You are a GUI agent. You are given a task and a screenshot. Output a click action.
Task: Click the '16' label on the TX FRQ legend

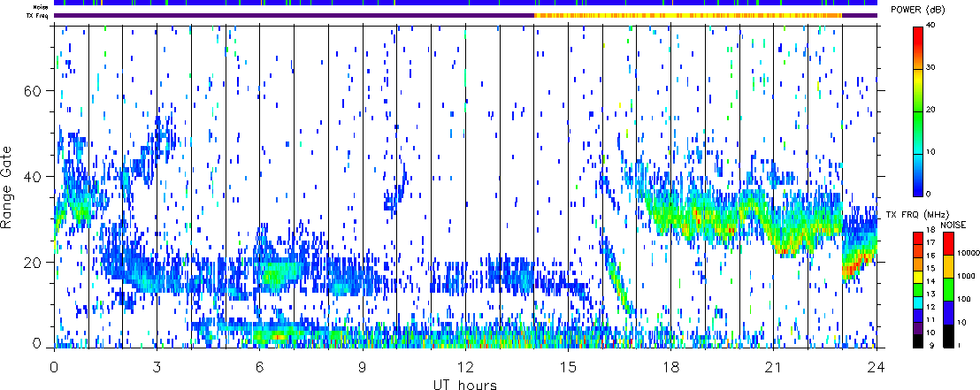click(x=930, y=255)
